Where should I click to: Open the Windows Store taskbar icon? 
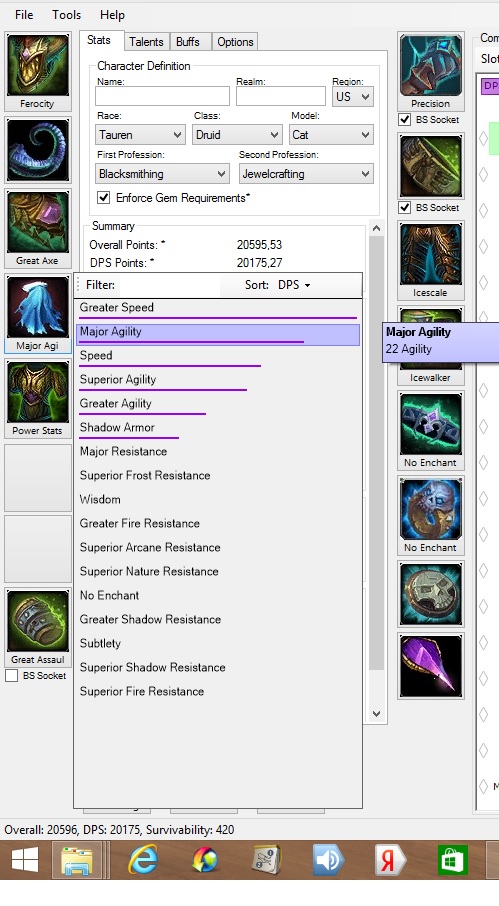pyautogui.click(x=453, y=860)
